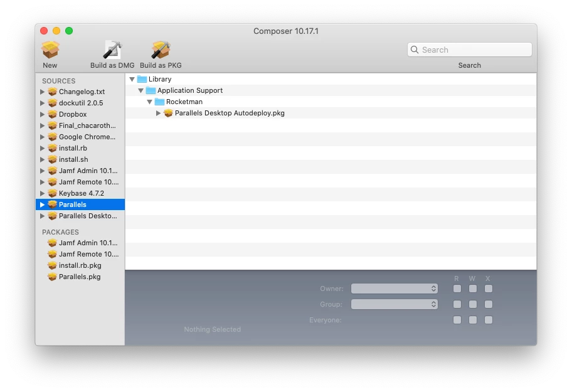Image resolution: width=572 pixels, height=392 pixels.
Task: Click the Jamf Admin source package icon
Action: [53, 171]
